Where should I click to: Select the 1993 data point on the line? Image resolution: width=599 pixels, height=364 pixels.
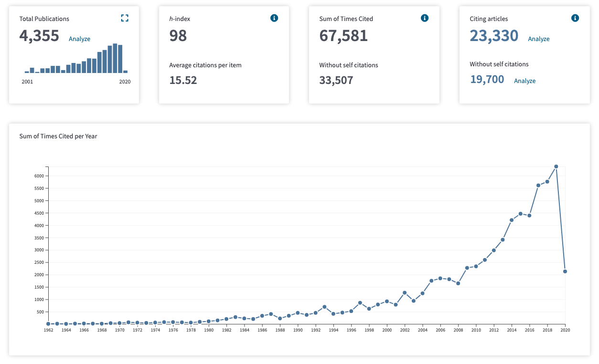click(324, 307)
